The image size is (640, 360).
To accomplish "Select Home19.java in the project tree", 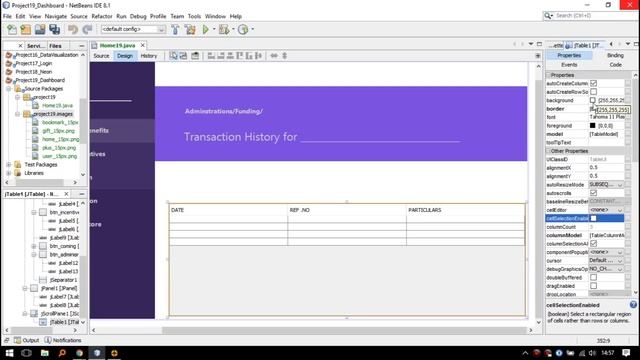I will pyautogui.click(x=57, y=105).
